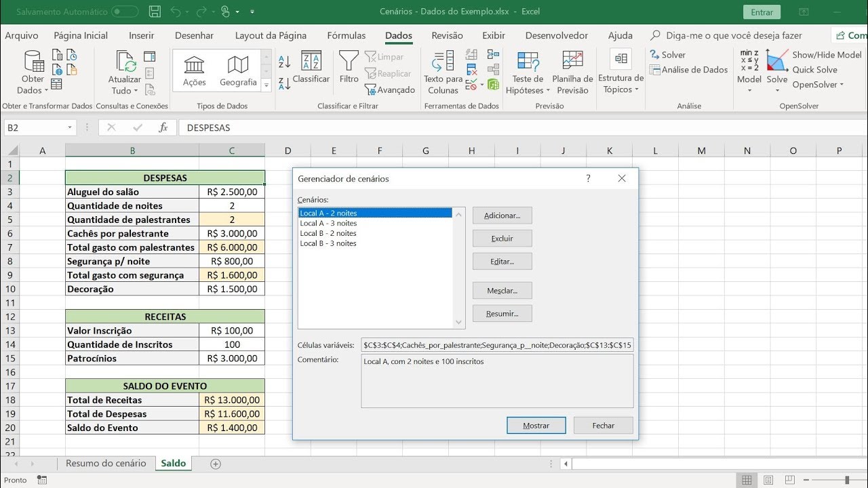The height and width of the screenshot is (488, 868).
Task: Expand the data types gallery arrow
Action: 266,85
